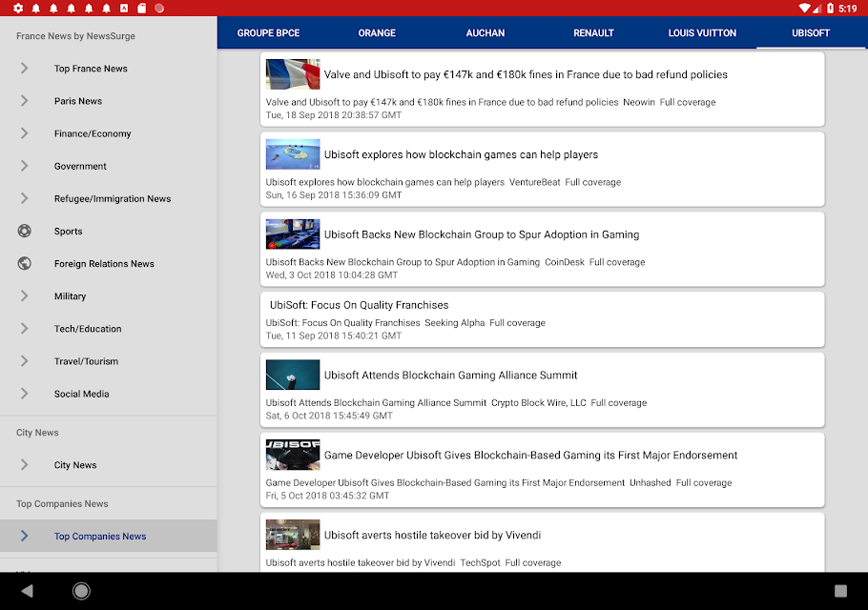Tap the Android back navigation icon
This screenshot has height=610, width=868.
coord(27,591)
